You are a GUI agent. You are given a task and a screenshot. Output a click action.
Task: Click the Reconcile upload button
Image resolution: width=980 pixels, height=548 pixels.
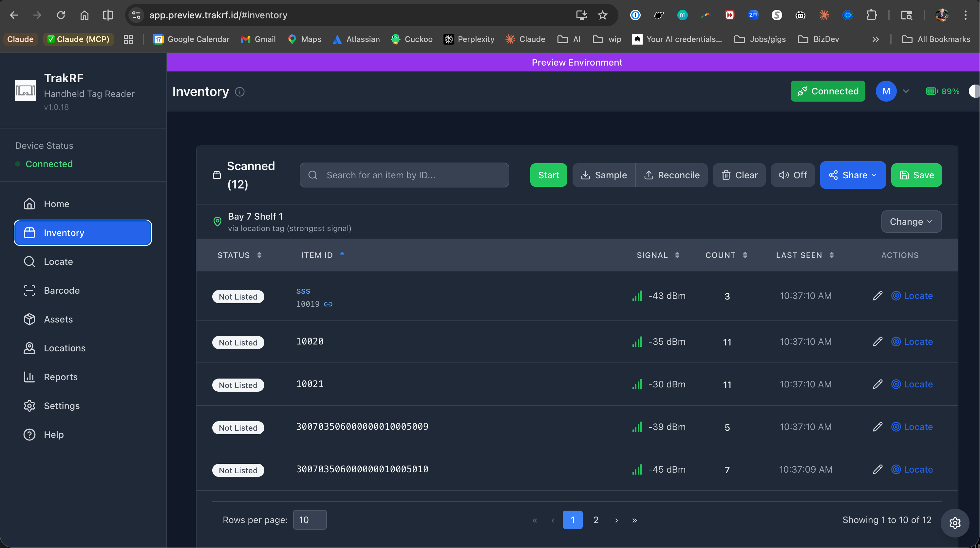(672, 175)
